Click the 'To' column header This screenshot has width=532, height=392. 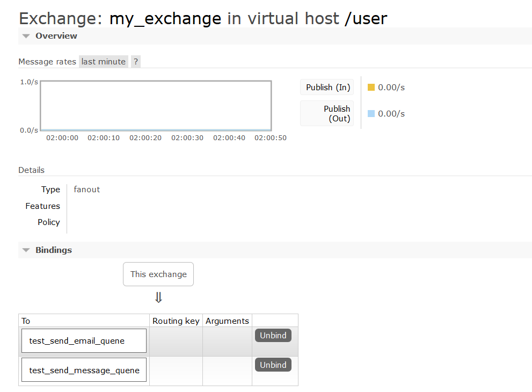tap(26, 321)
